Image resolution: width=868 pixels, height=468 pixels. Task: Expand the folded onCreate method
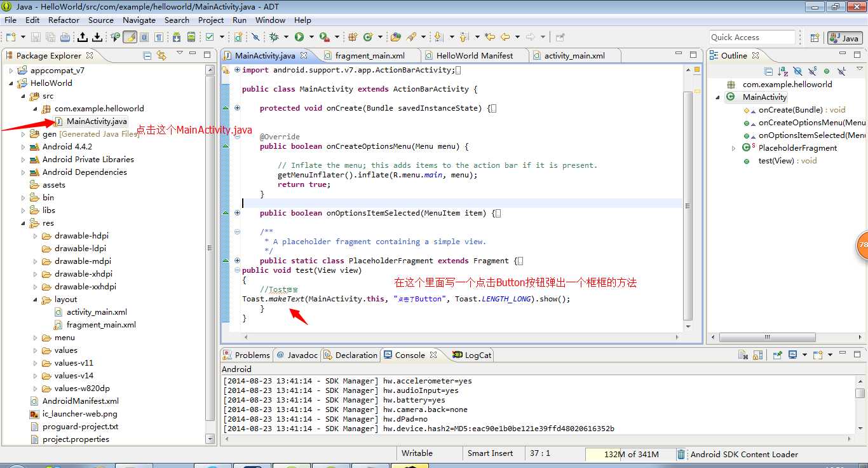pyautogui.click(x=237, y=108)
